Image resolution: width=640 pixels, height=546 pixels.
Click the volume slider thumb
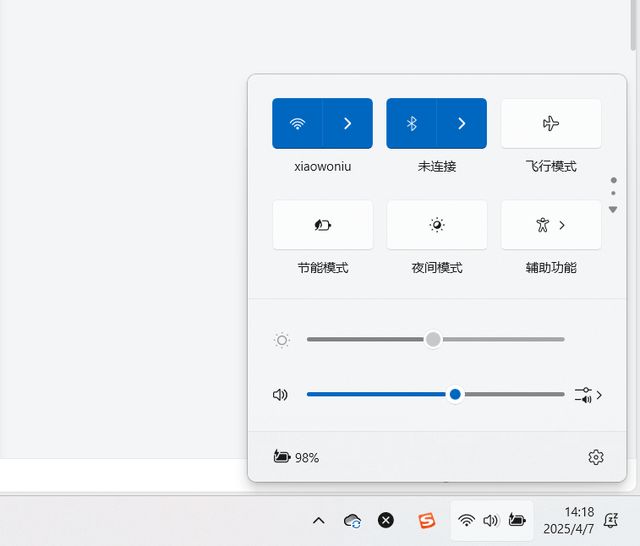(455, 394)
